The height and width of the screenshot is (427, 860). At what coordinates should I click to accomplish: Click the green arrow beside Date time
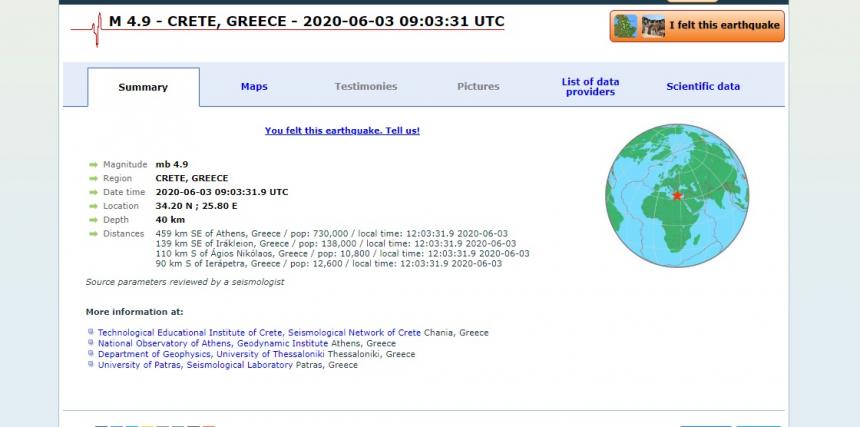[93, 192]
